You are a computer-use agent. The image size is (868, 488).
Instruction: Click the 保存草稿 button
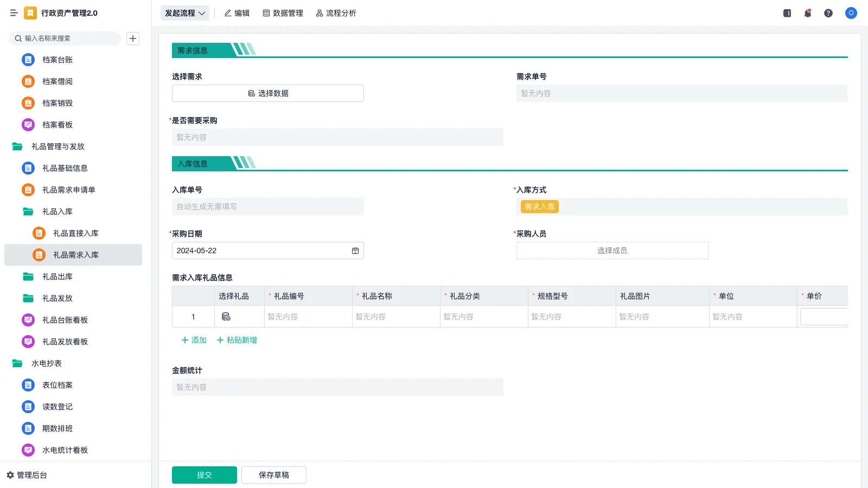click(x=274, y=475)
